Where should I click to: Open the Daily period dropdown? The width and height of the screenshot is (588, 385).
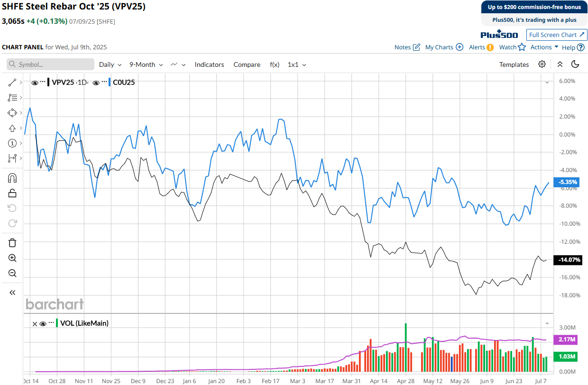(110, 64)
